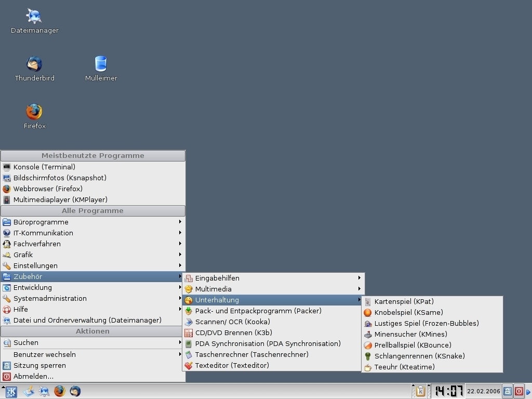Open the Dateimanager desktop icon

point(34,21)
